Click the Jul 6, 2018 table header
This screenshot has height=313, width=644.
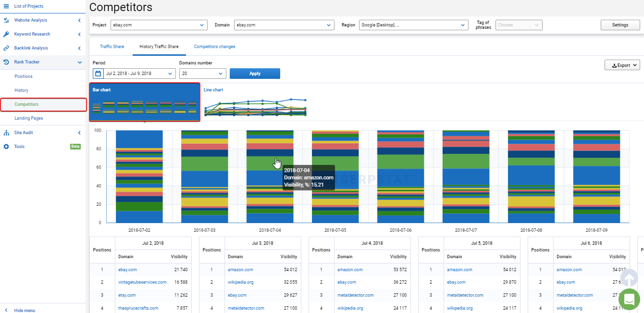pyautogui.click(x=591, y=243)
